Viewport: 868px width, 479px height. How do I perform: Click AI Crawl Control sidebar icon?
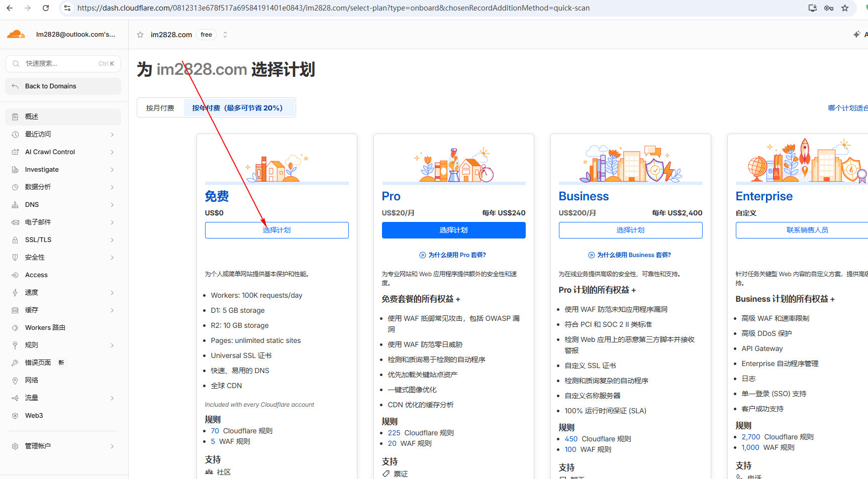coord(15,152)
